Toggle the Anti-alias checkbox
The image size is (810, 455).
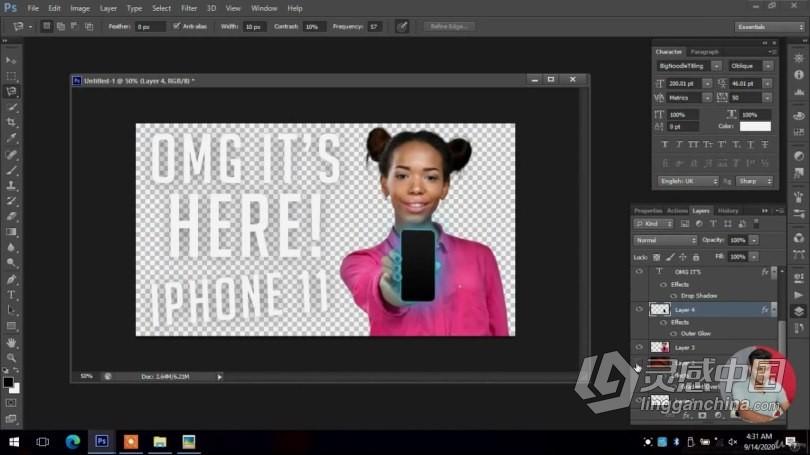pyautogui.click(x=177, y=26)
